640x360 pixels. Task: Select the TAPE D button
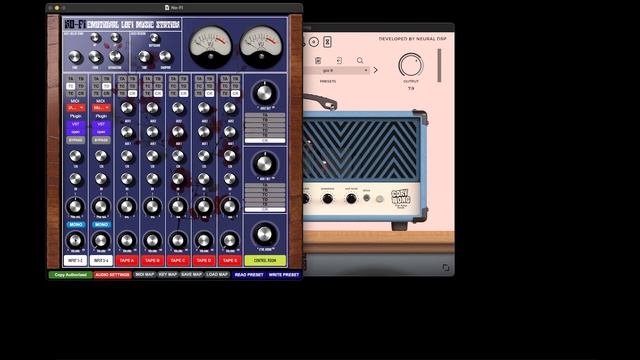click(204, 260)
